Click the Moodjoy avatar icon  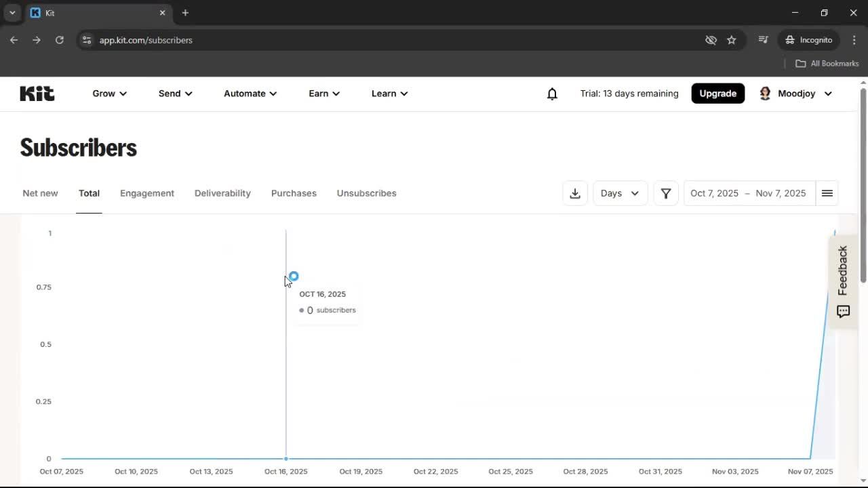click(x=765, y=93)
